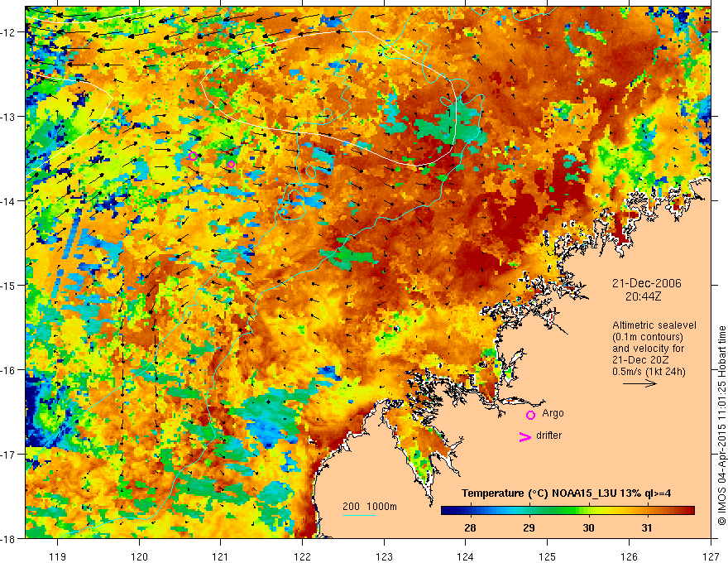728x563 pixels.
Task: Click the '200 1000m' depth contour label
Action: click(370, 507)
